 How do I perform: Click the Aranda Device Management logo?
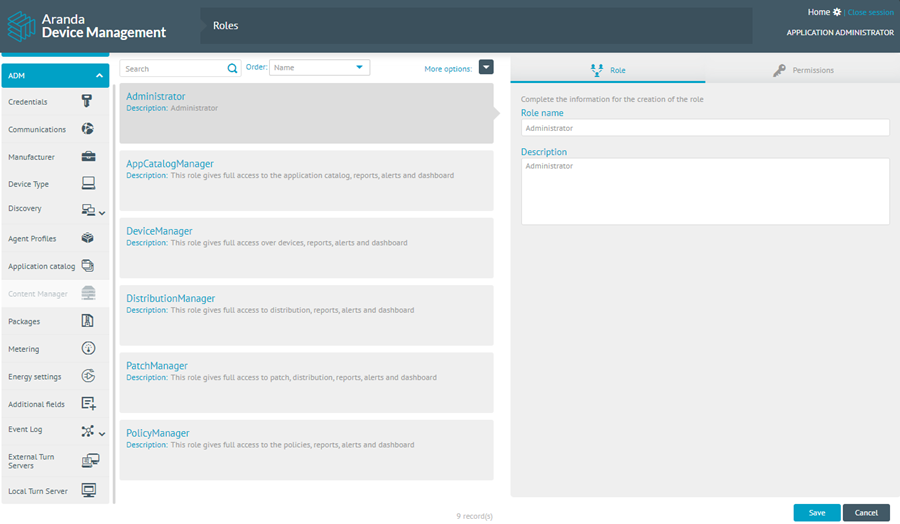(x=87, y=26)
